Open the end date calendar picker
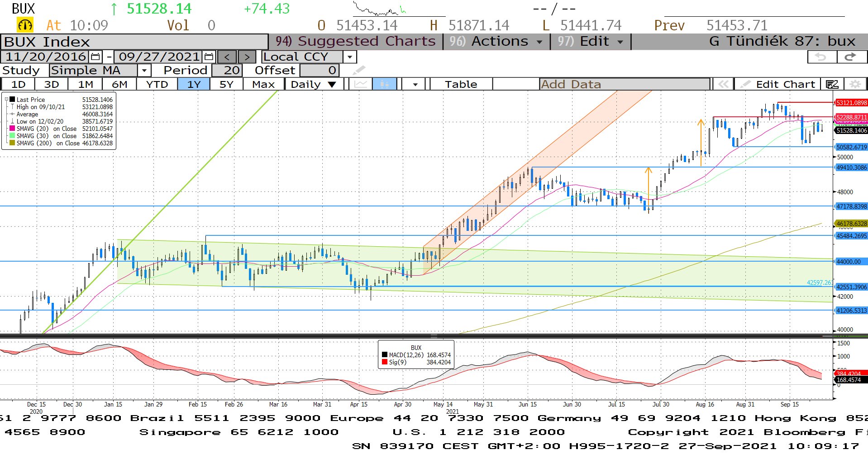This screenshot has width=868, height=464. (x=209, y=57)
